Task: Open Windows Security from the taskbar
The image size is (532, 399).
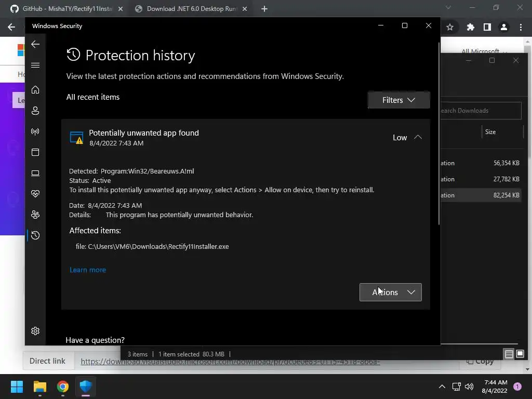Action: [x=86, y=387]
